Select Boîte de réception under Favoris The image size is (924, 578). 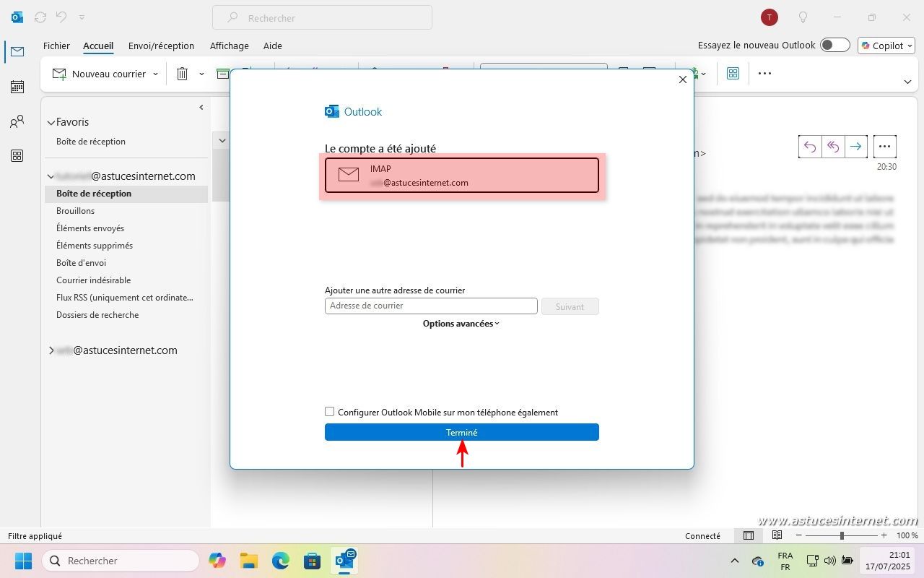click(x=91, y=142)
